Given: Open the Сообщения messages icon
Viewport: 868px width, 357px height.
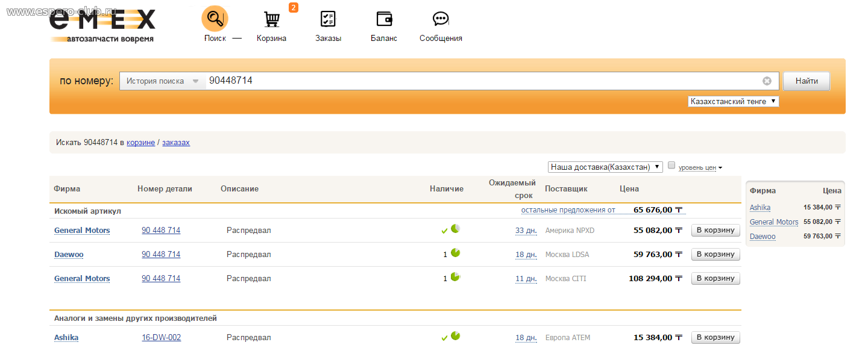Looking at the screenshot, I should pos(441,19).
